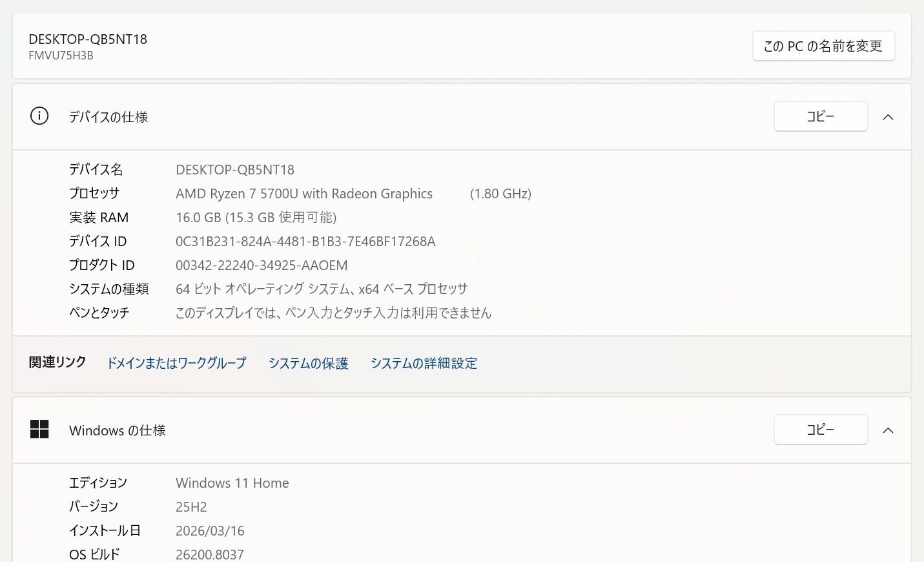The height and width of the screenshot is (562, 924).
Task: Click the info icon beside デバイスの仕様
Action: click(x=39, y=116)
